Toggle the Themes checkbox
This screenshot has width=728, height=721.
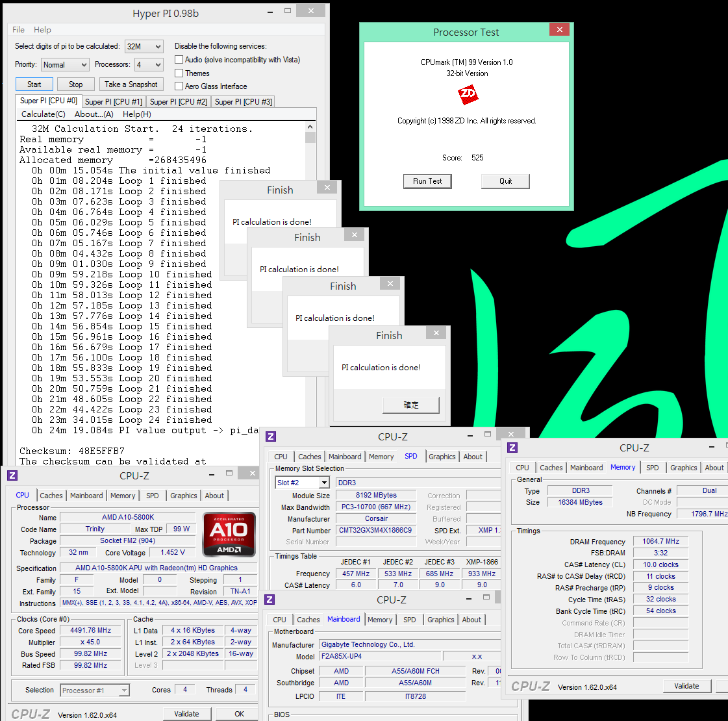pyautogui.click(x=179, y=73)
